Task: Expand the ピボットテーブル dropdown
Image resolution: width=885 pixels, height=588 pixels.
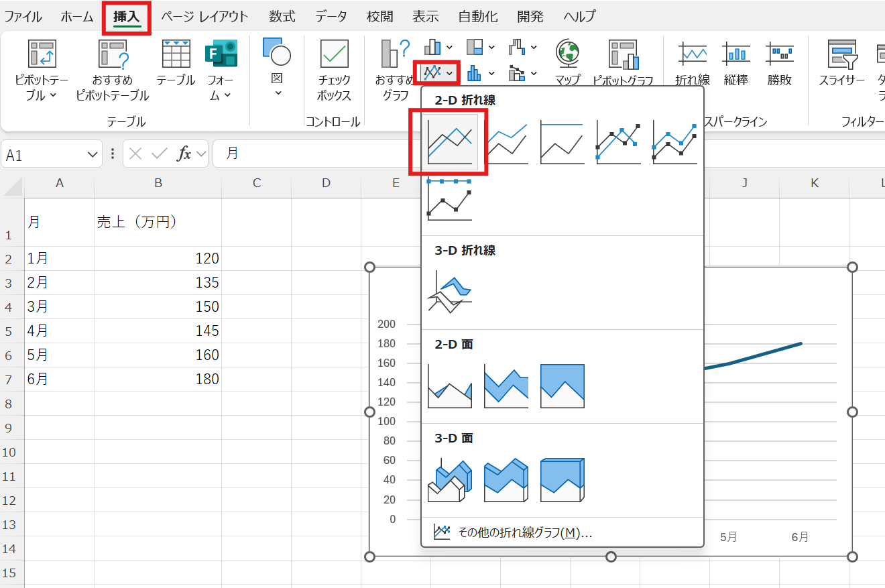Action: [42, 95]
